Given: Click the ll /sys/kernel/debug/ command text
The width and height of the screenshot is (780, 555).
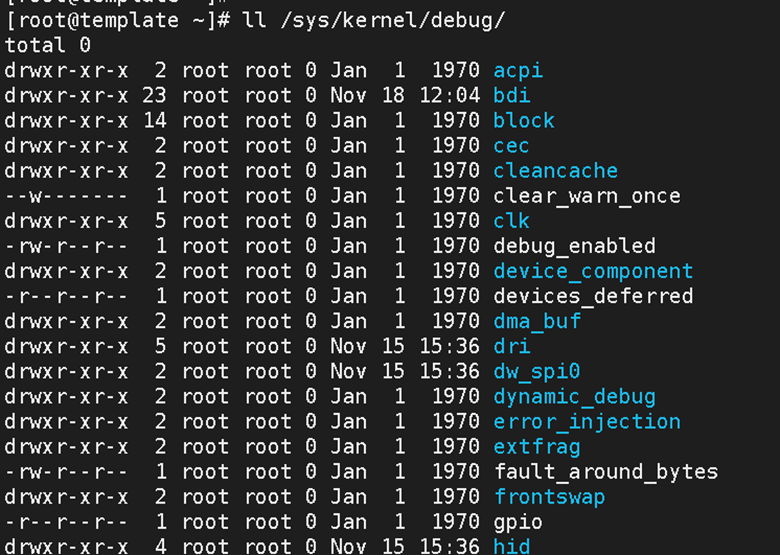Looking at the screenshot, I should pos(374,21).
